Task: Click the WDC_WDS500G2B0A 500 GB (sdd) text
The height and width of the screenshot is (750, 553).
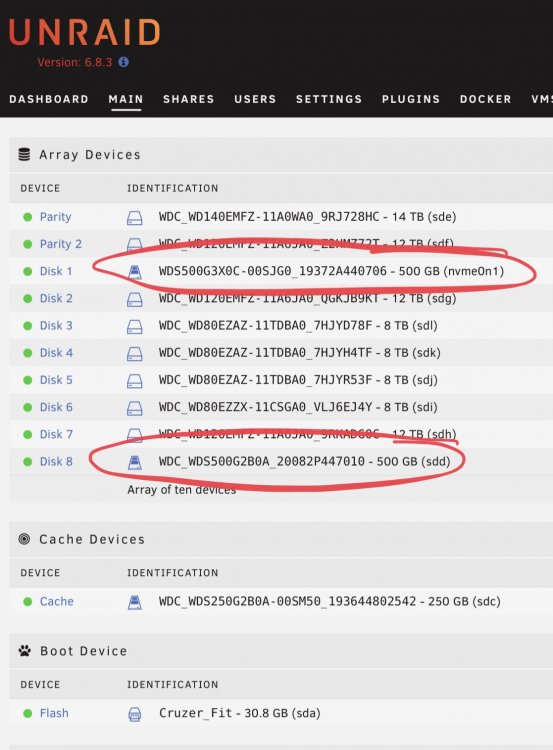Action: point(305,462)
